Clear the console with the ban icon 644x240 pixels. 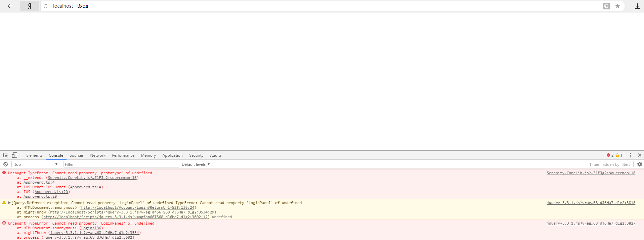pos(6,164)
